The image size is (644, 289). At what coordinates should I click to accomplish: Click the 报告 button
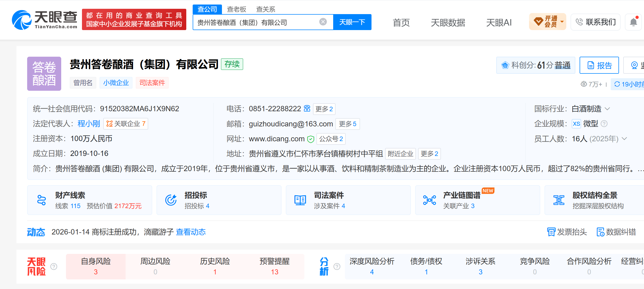click(599, 65)
